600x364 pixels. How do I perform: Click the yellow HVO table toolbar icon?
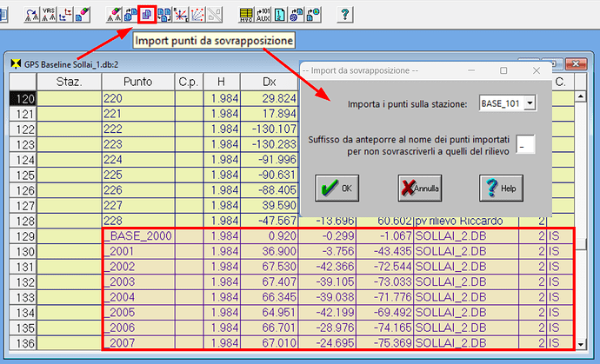coord(246,15)
